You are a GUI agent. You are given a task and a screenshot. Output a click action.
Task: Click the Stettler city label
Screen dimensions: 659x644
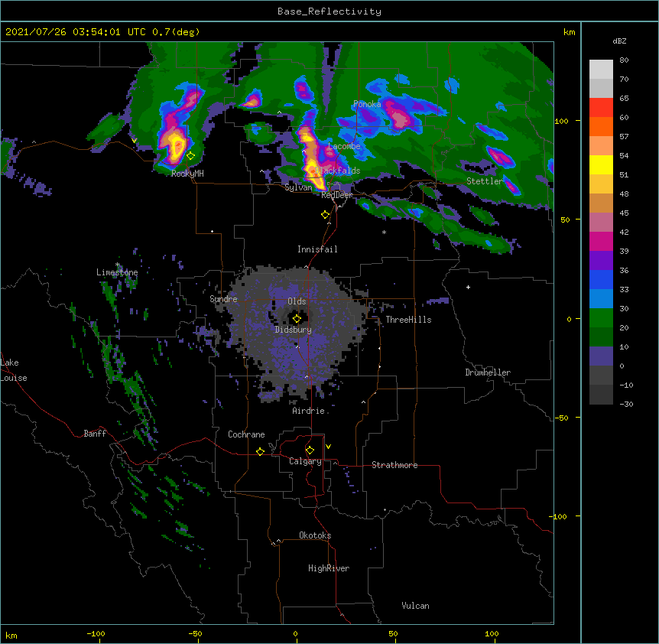click(x=485, y=181)
